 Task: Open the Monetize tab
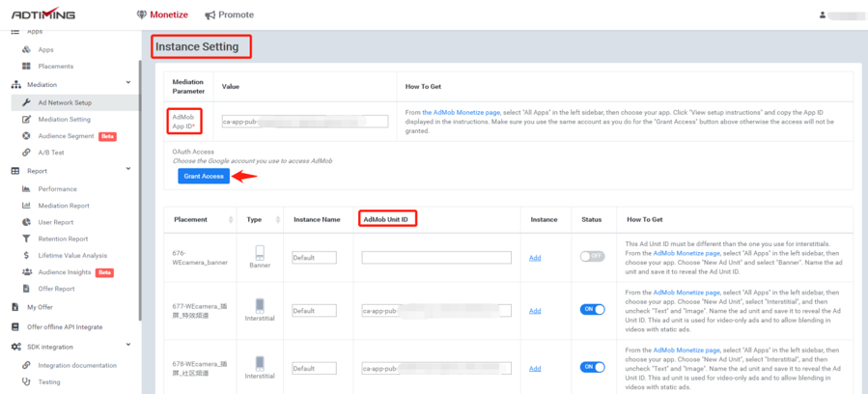click(x=162, y=14)
